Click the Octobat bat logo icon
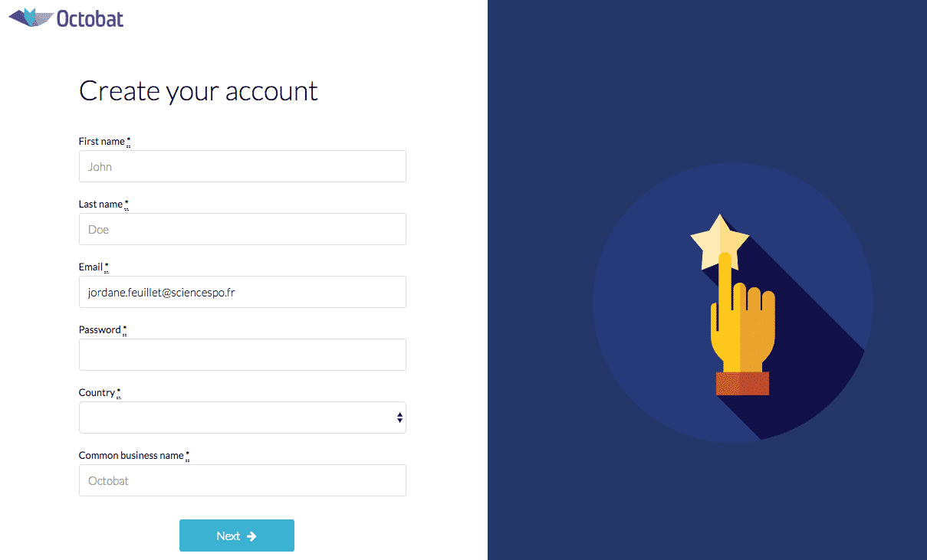 click(x=31, y=16)
